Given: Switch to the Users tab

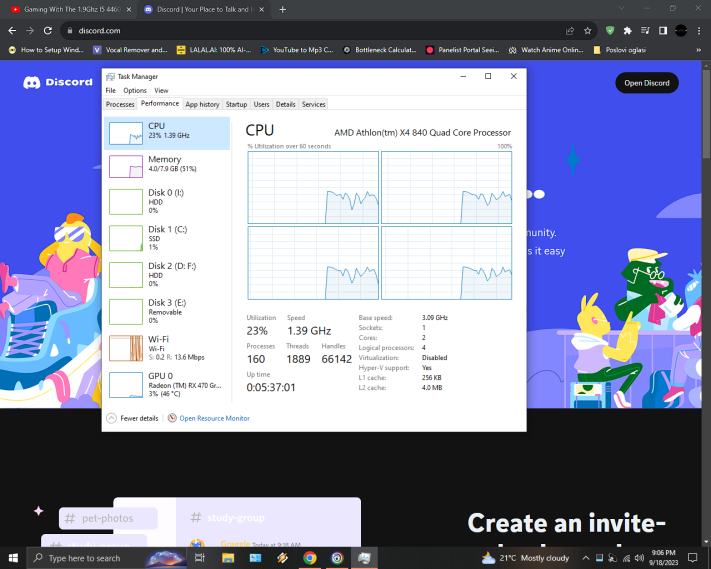Looking at the screenshot, I should (261, 104).
